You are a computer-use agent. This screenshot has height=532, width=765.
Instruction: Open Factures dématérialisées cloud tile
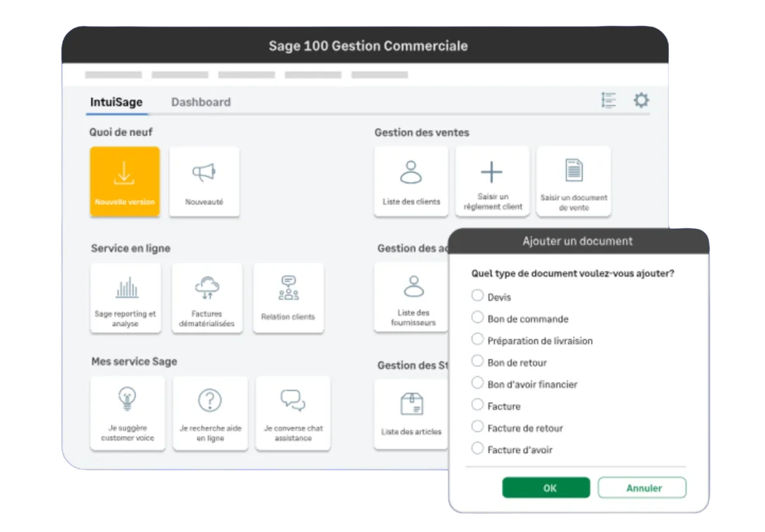(207, 298)
